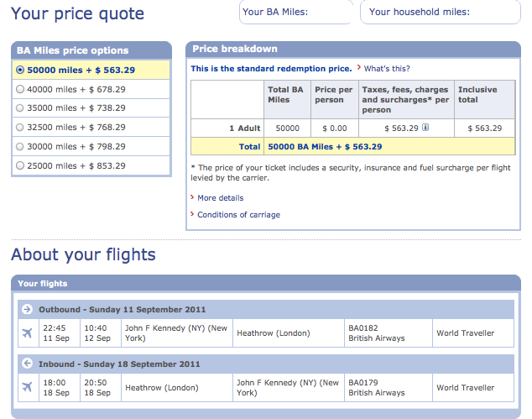Viewport: 532px width, 419px height.
Task: Click the Outbound Sunday 11 September header
Action: tap(122, 309)
